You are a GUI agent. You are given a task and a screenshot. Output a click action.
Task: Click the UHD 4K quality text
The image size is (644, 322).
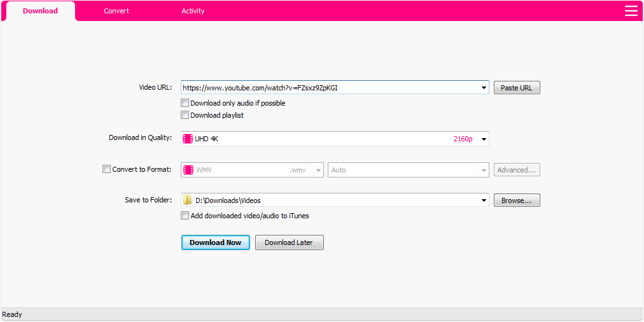coord(207,139)
